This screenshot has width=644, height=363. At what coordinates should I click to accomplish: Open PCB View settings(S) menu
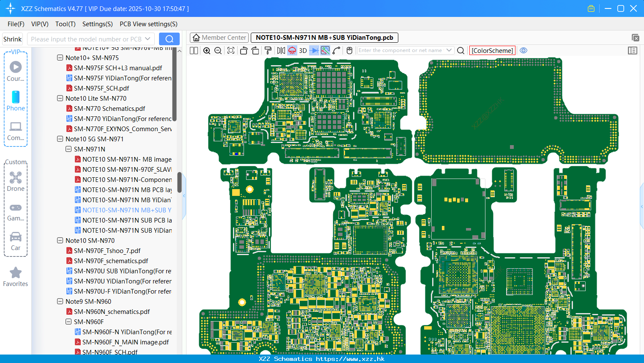pyautogui.click(x=148, y=24)
